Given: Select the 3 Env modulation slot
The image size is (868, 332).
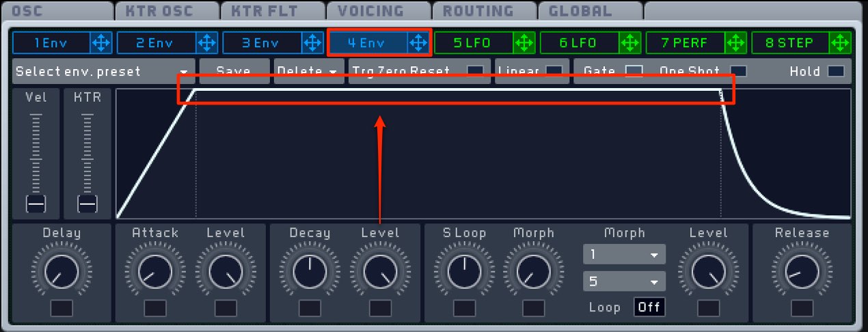Looking at the screenshot, I should click(263, 43).
